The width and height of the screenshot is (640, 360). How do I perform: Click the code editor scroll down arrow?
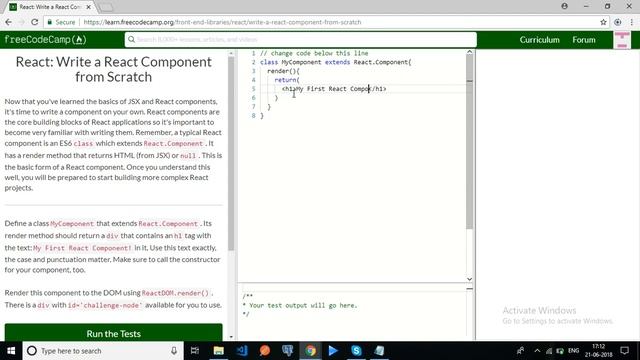tap(469, 279)
